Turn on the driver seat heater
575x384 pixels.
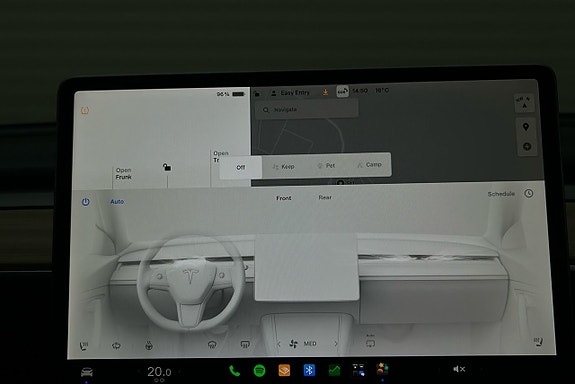point(84,346)
